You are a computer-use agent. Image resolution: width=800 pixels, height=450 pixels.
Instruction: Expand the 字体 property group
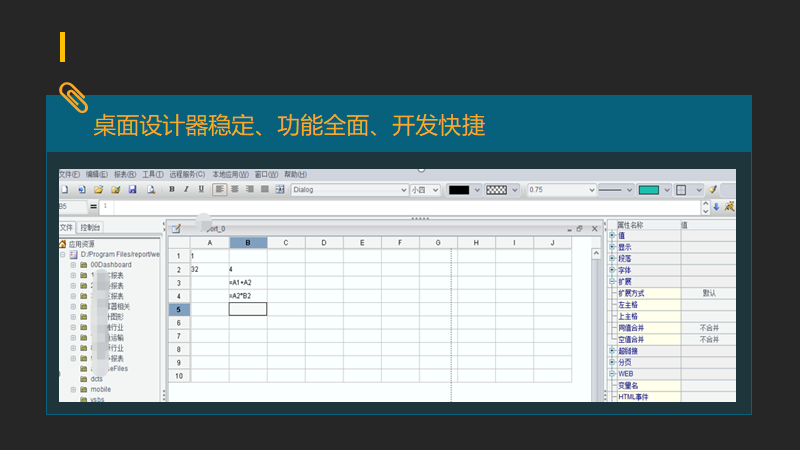612,270
